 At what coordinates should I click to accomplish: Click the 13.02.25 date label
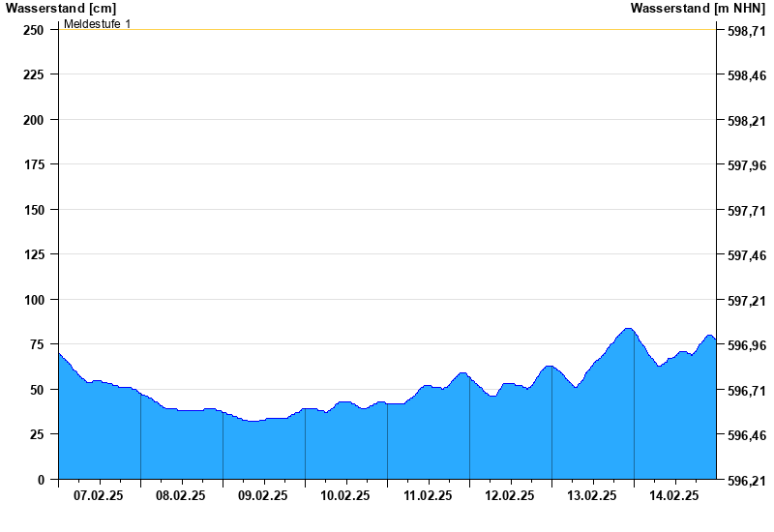tap(592, 495)
